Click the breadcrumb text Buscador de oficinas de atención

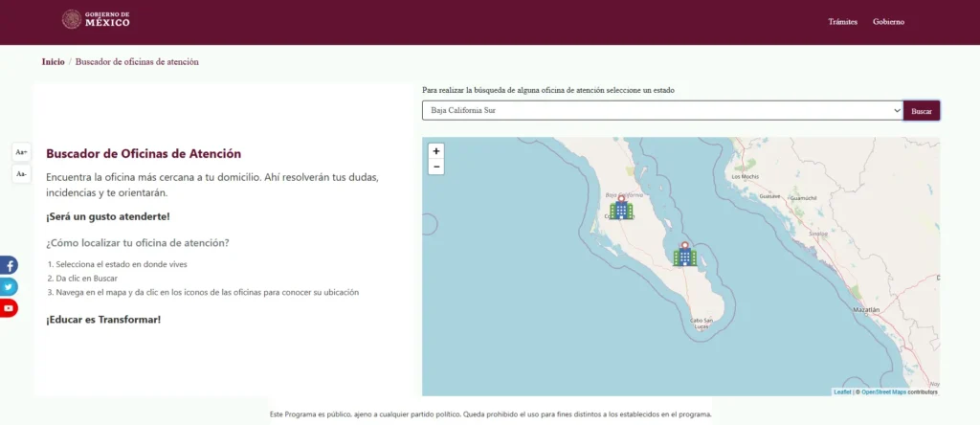point(137,62)
